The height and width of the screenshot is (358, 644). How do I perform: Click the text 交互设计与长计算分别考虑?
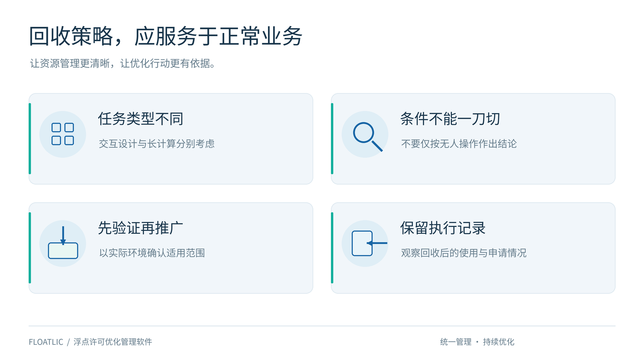click(x=157, y=144)
